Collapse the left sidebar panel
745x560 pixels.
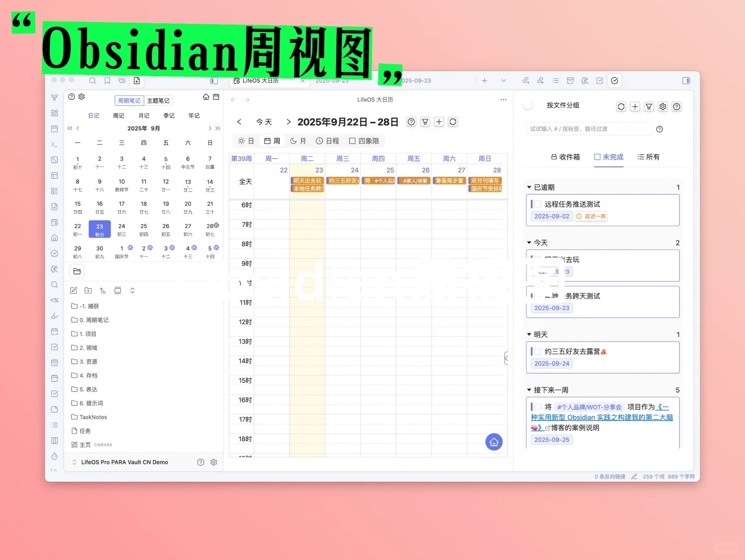coord(214,80)
